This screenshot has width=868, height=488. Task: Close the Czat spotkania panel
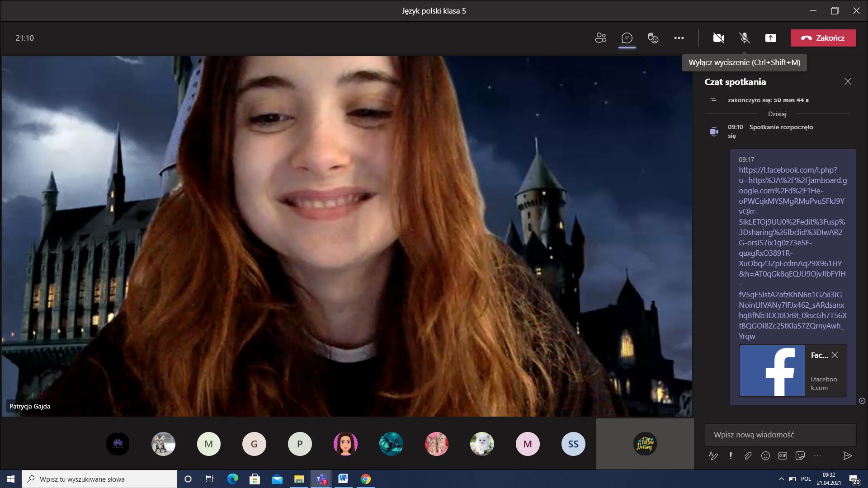coord(848,82)
